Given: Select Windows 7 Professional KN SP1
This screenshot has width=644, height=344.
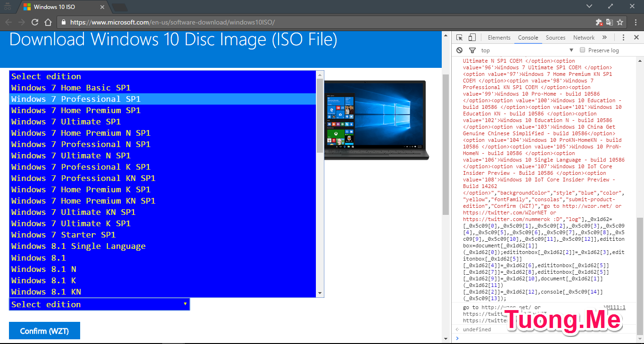Looking at the screenshot, I should 163,178.
